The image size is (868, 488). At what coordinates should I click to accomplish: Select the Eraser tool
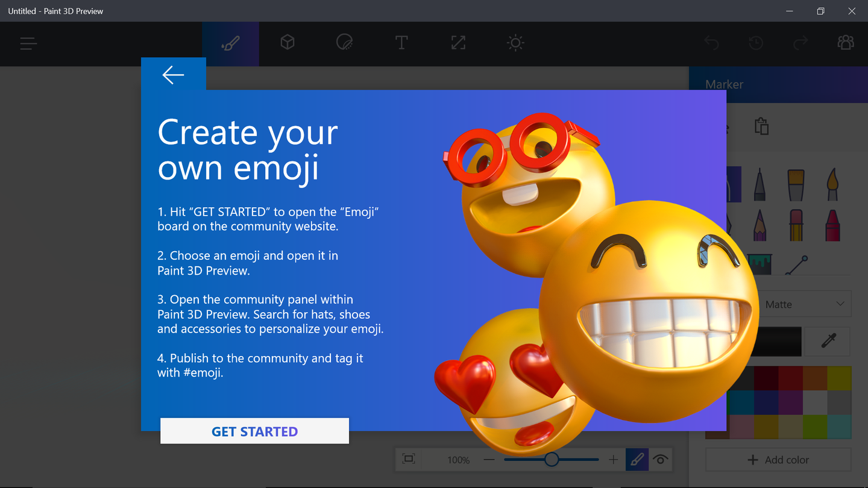pyautogui.click(x=796, y=225)
